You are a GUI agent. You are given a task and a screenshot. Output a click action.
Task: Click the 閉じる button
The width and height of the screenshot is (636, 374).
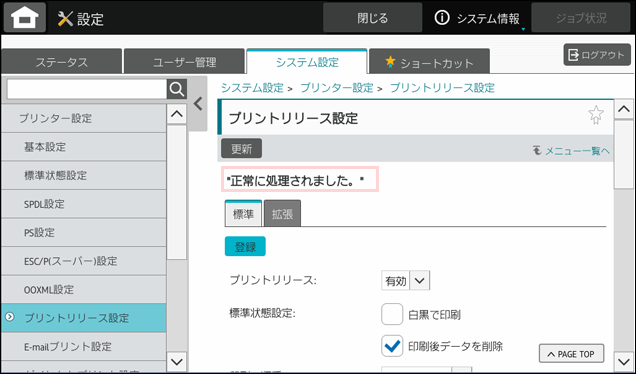pyautogui.click(x=372, y=18)
